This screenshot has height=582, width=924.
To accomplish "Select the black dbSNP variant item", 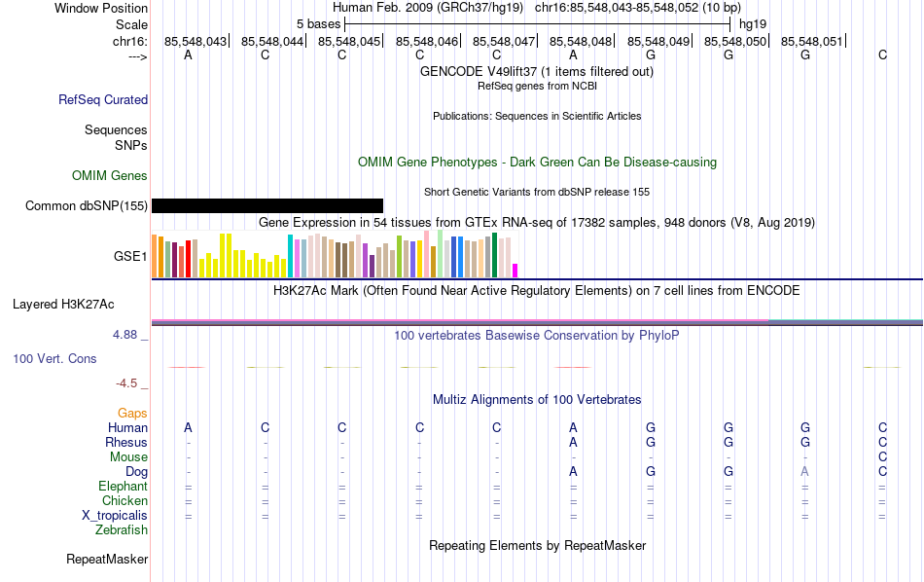I will coord(267,205).
